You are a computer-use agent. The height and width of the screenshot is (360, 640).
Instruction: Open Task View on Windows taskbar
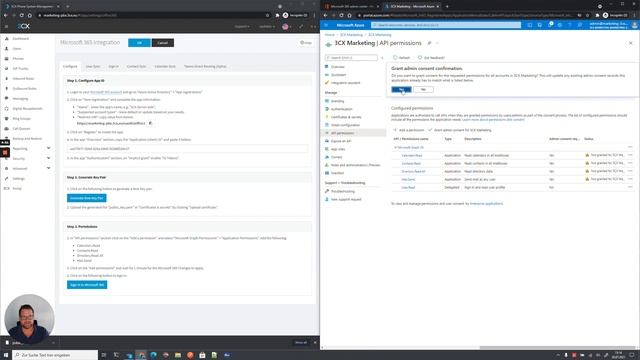pos(104,355)
